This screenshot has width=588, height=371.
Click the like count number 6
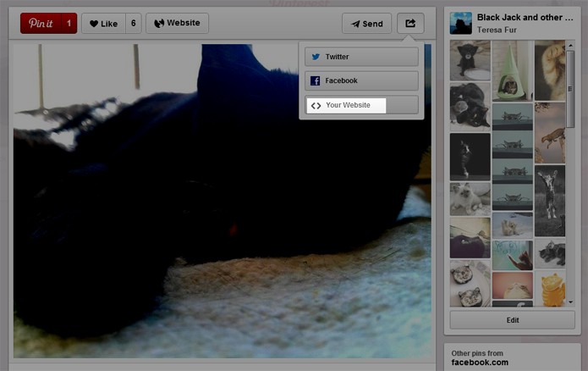[134, 23]
